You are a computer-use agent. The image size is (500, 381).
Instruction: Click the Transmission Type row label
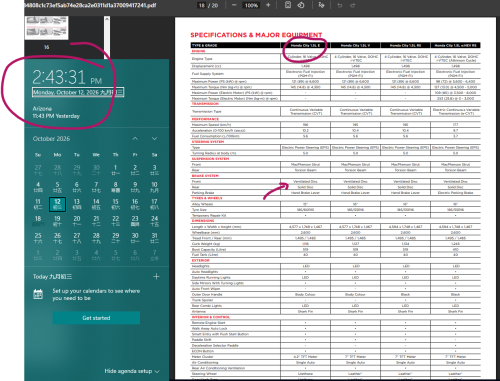coord(207,111)
